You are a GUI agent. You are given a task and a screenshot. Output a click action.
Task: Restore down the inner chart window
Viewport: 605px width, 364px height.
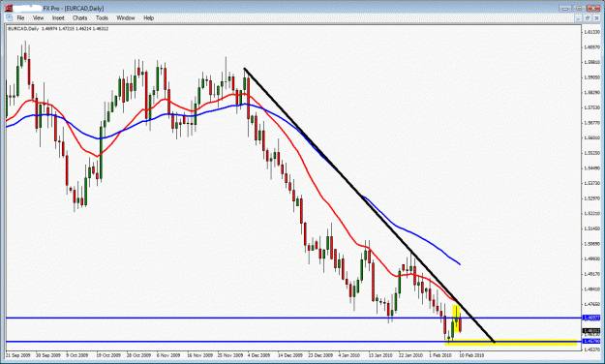[x=587, y=18]
